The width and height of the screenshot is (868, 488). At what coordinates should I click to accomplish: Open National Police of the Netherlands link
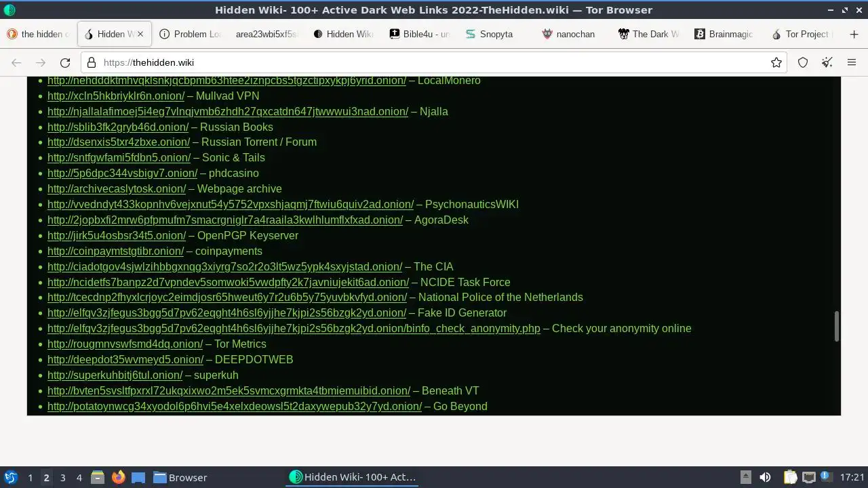[227, 298]
